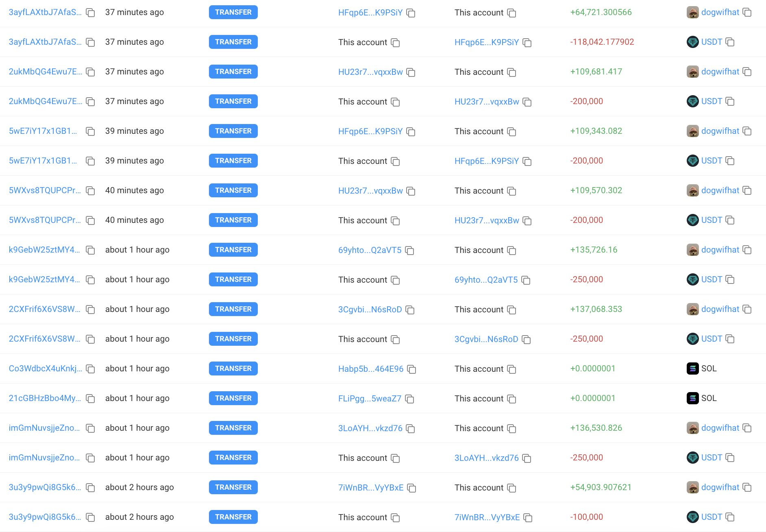The height and width of the screenshot is (532, 766).
Task: Copy sender address 69yhto...Q2aVT5 in +135,726.16 row
Action: (410, 251)
